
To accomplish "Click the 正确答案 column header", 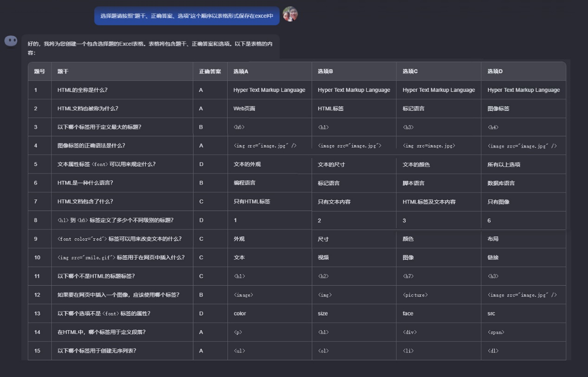I will click(x=210, y=71).
